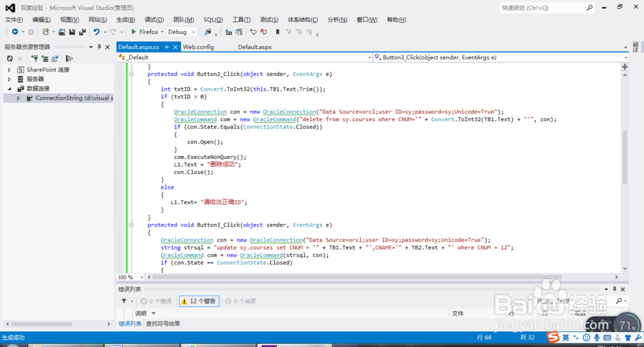Viewport: 644px width, 347px height.
Task: Open the 工具(T) menu
Action: 241,20
